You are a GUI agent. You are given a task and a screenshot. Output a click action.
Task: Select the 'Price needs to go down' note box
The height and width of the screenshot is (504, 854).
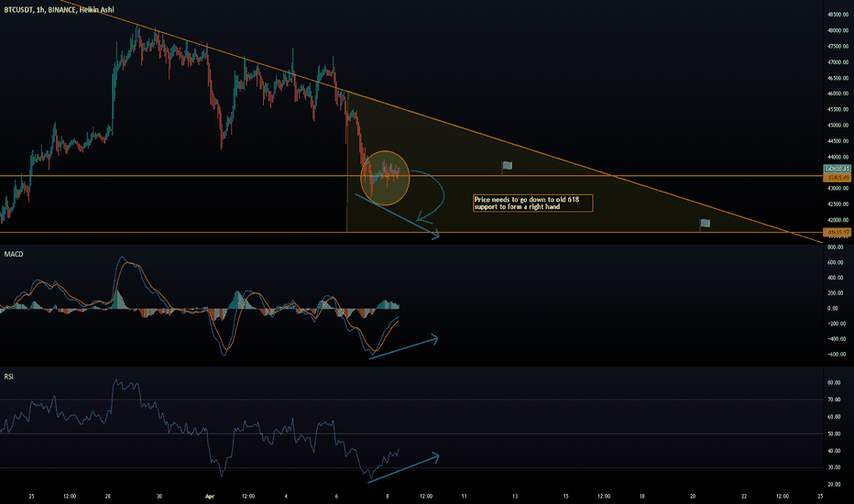532,203
